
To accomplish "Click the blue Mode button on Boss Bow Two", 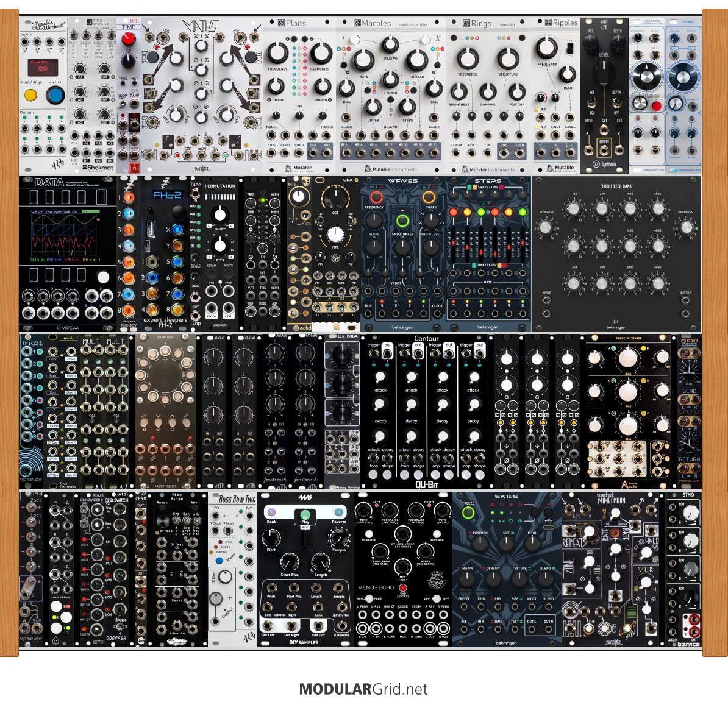I will [x=219, y=561].
